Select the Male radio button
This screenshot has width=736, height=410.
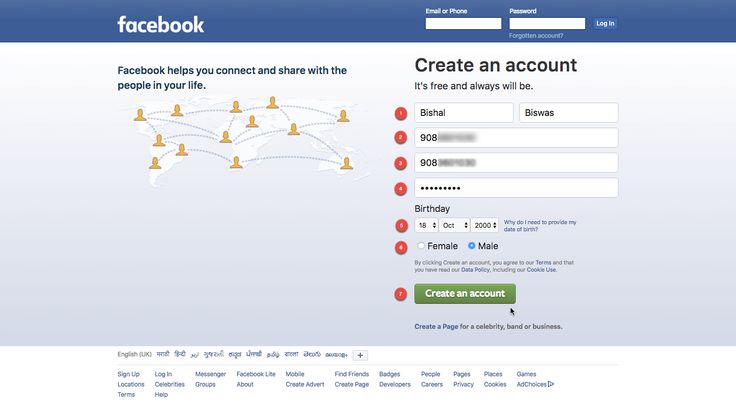472,246
